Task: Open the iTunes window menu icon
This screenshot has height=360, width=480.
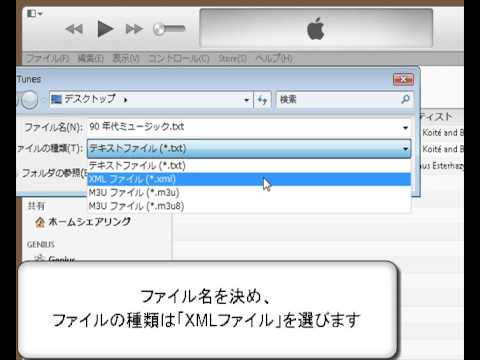Action: [x=35, y=14]
